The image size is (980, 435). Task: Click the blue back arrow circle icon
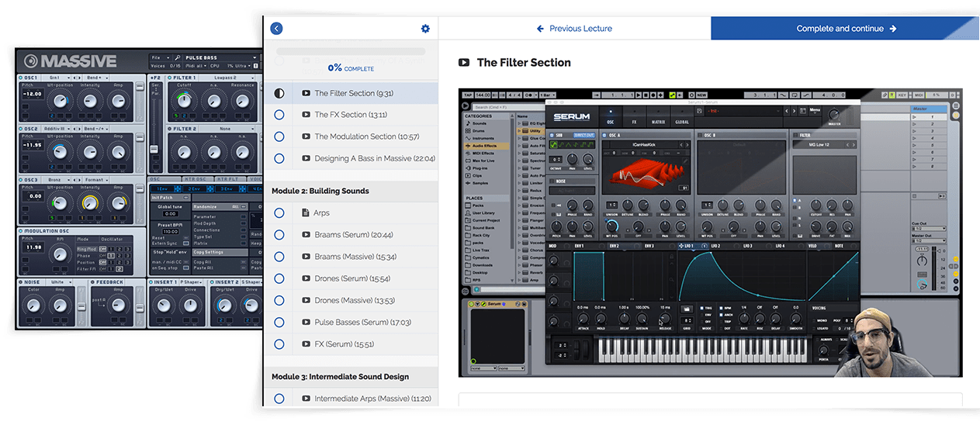click(x=276, y=29)
